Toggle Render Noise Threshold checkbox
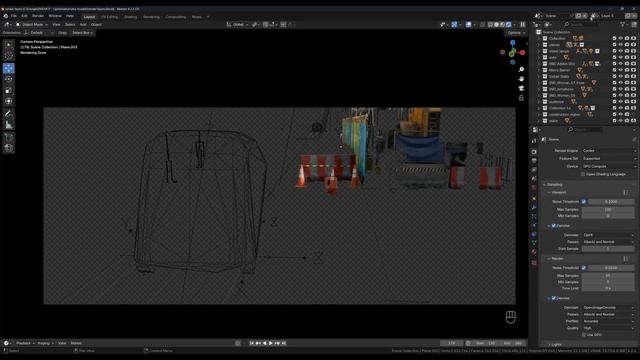The image size is (640, 360). point(584,268)
